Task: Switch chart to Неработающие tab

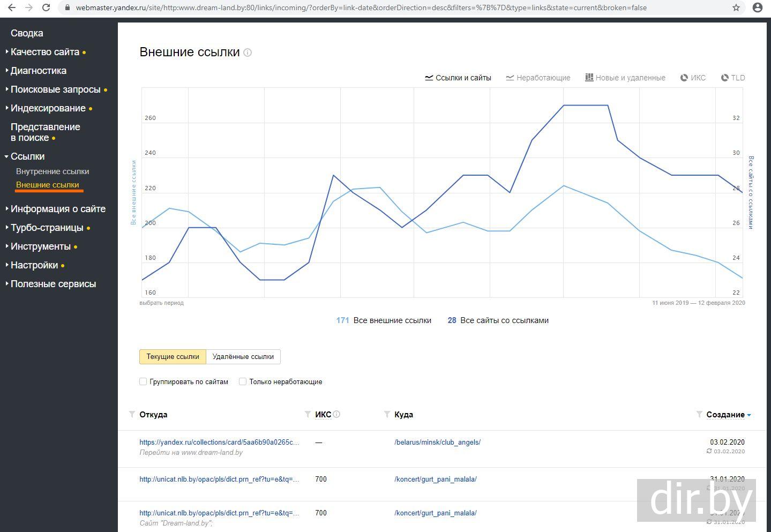Action: (x=538, y=78)
